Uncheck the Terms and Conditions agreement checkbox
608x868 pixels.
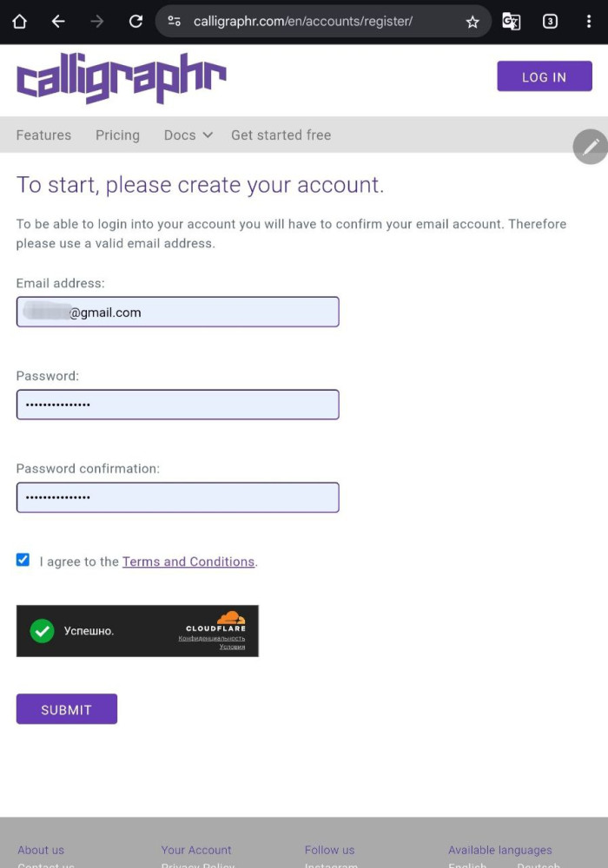(23, 560)
